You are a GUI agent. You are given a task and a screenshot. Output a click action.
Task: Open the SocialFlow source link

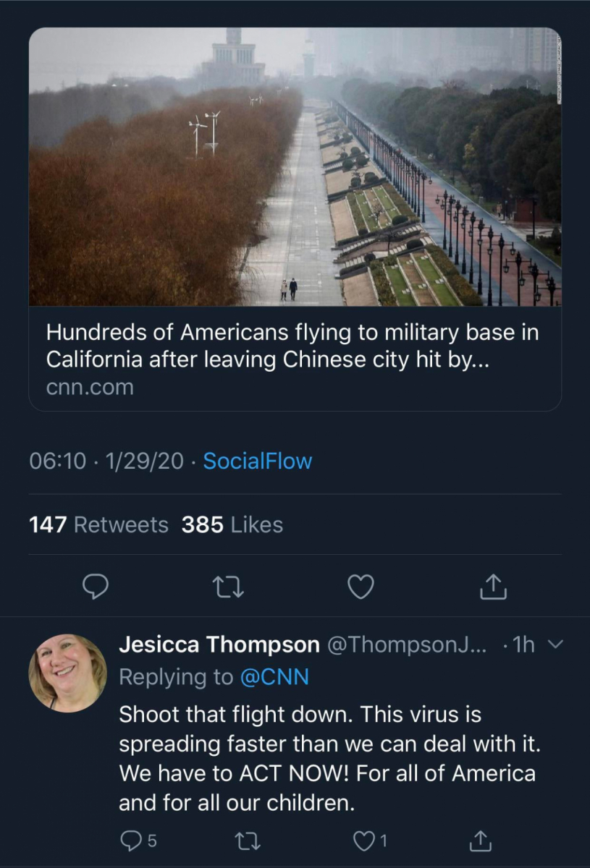pos(257,461)
